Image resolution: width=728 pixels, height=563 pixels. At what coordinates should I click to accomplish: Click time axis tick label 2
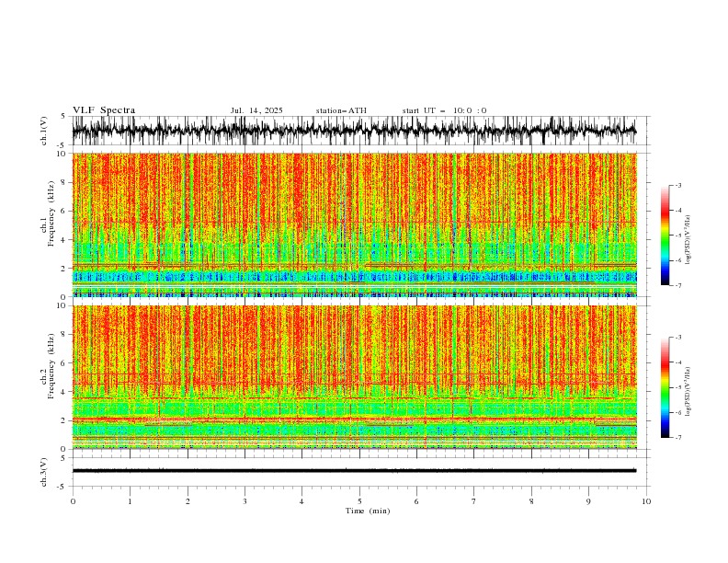(188, 501)
